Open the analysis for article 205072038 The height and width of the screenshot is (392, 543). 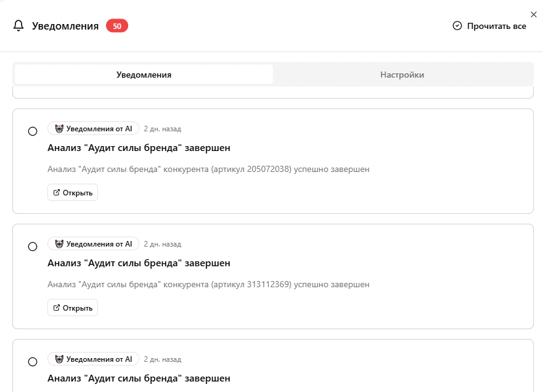pos(72,192)
